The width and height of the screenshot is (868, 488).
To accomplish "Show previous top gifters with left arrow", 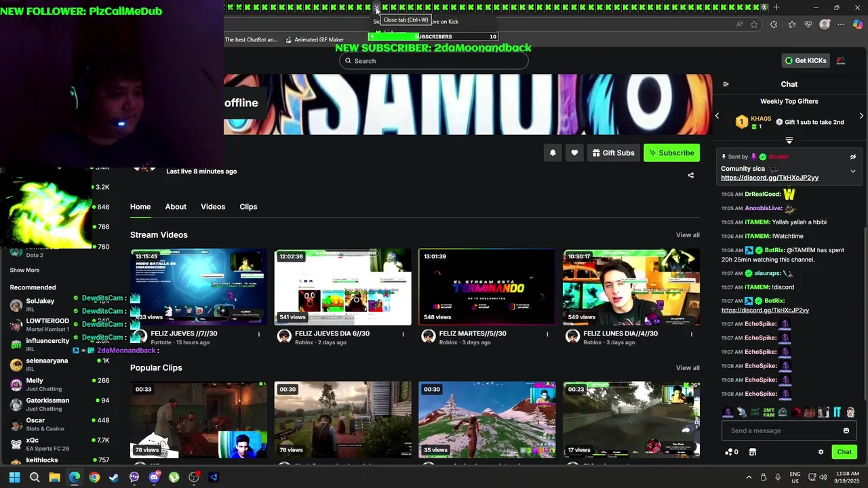I will [x=717, y=116].
